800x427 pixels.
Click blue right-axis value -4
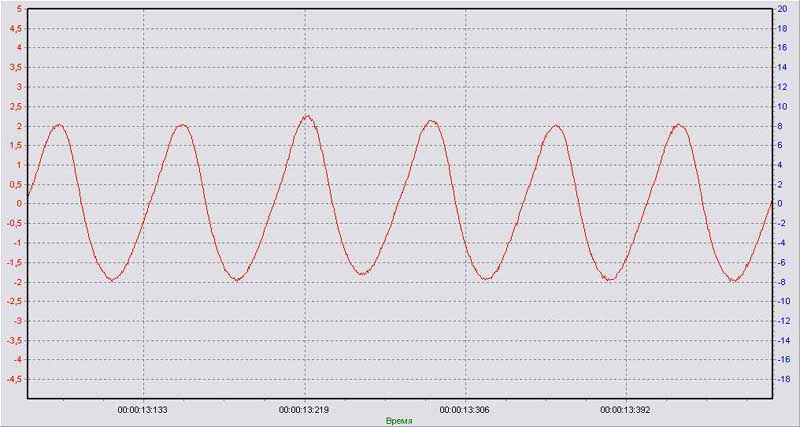[781, 243]
